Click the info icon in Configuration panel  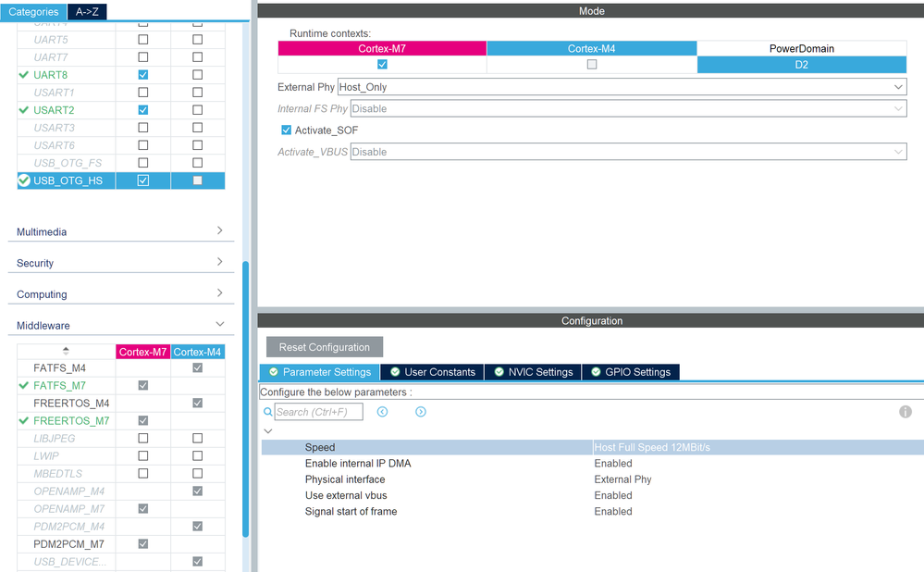(x=906, y=412)
